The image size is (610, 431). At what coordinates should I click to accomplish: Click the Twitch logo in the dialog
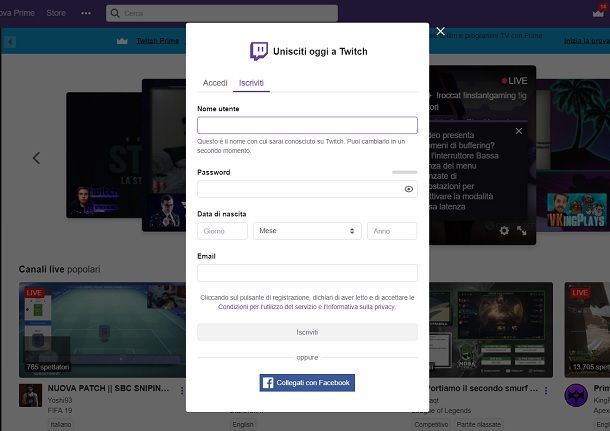coord(259,51)
